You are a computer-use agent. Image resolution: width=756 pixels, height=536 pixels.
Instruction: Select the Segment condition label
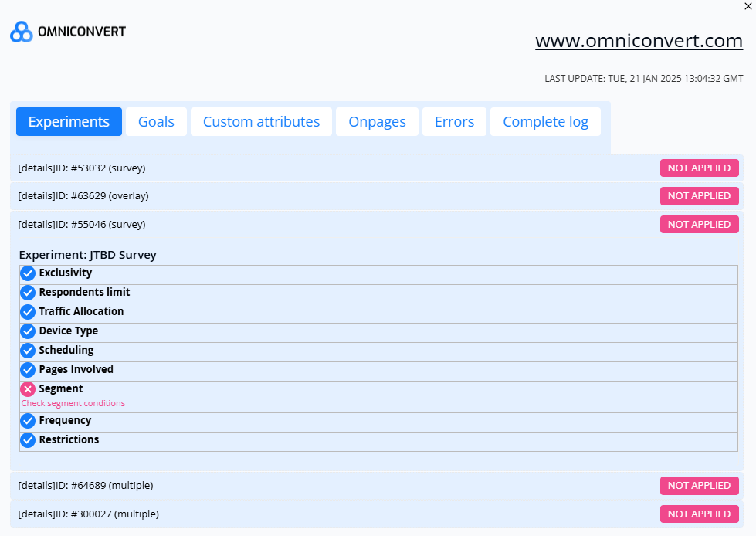[x=61, y=388]
